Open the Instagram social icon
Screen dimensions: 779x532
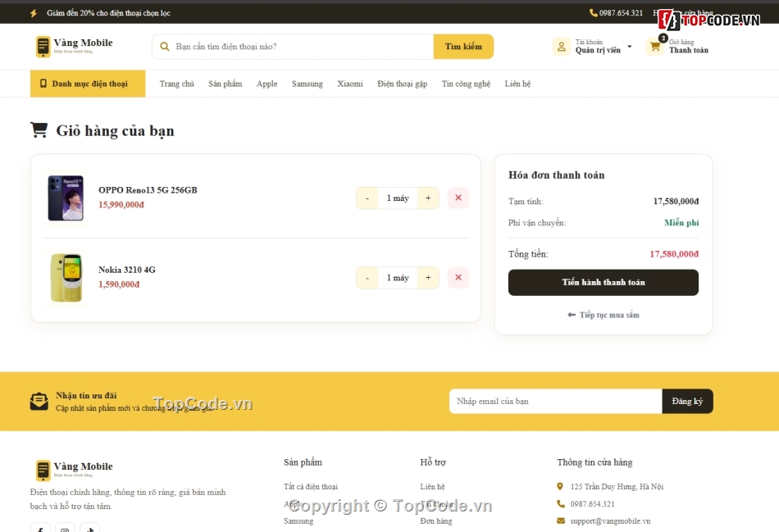click(x=65, y=529)
